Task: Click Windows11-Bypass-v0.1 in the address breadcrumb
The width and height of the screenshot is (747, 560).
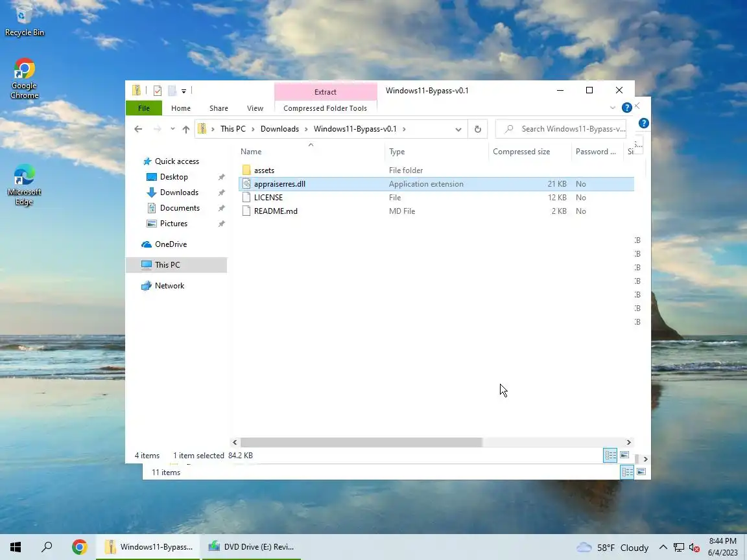Action: pos(355,129)
